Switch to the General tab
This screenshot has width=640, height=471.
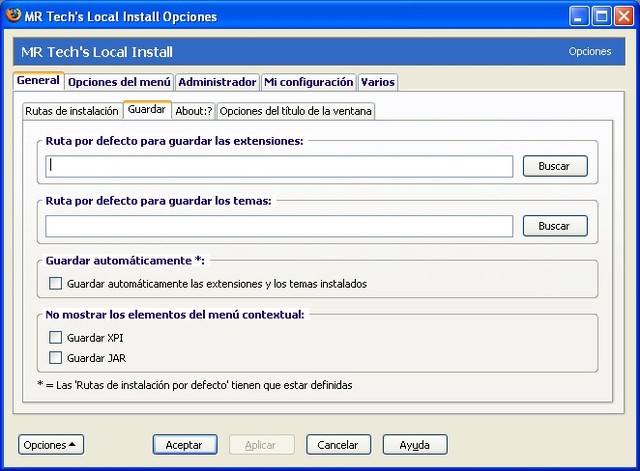(x=38, y=80)
